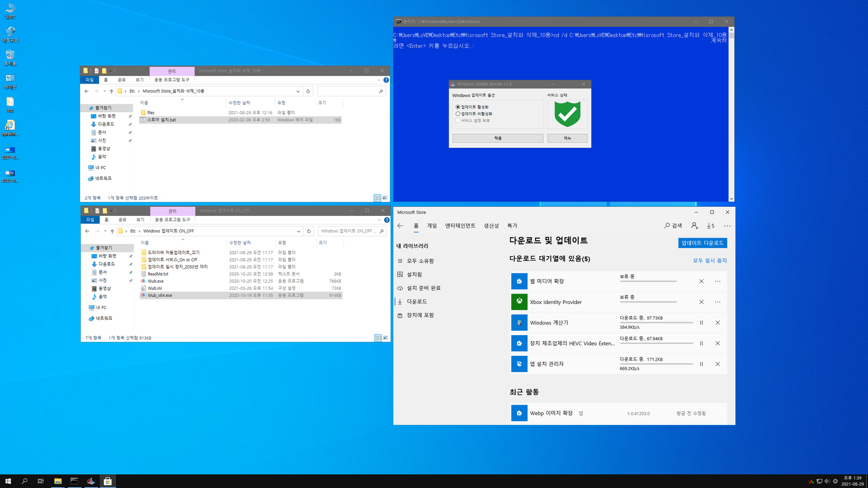Click Webp Image Extension app icon
Screen dimensions: 868x488
[519, 413]
